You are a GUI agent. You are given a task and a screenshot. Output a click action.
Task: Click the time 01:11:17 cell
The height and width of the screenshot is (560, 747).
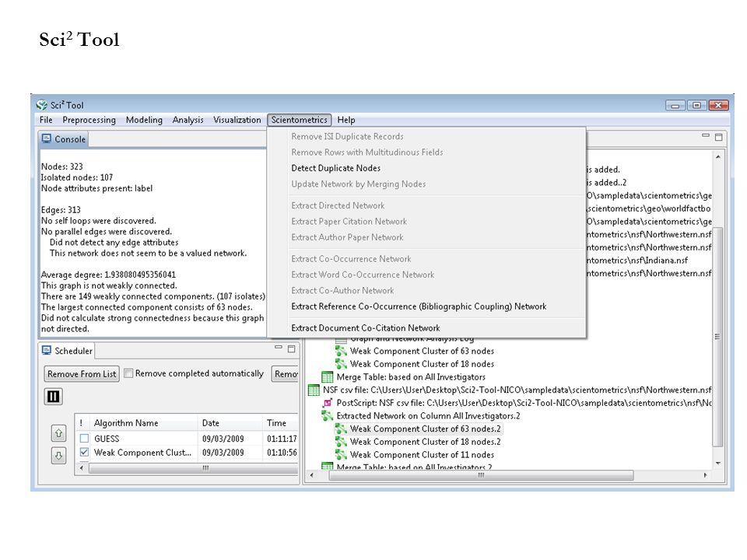click(282, 438)
